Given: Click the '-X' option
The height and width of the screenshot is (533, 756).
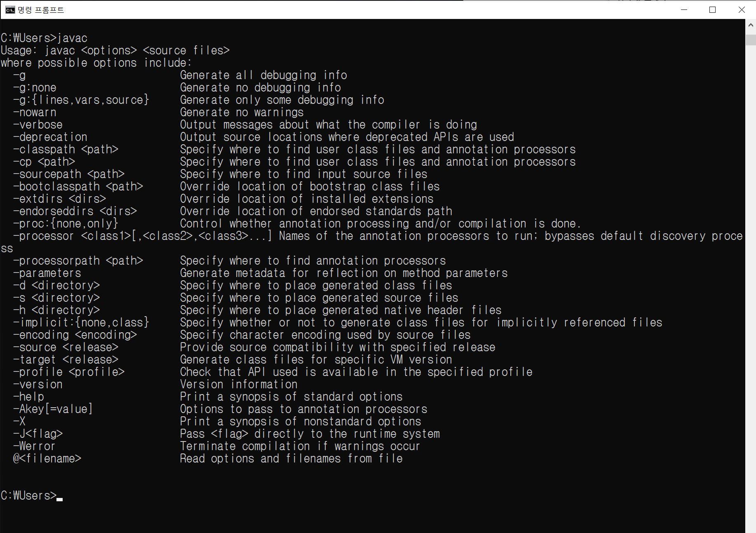Looking at the screenshot, I should coord(19,422).
